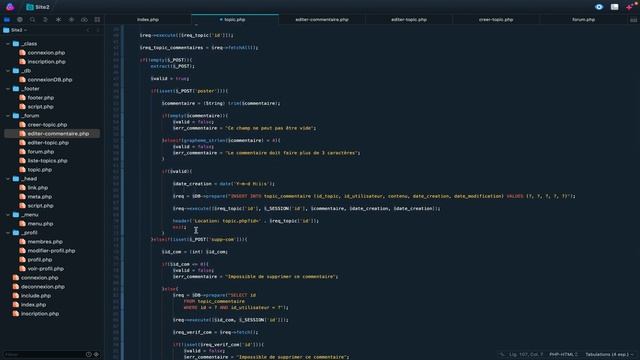The height and width of the screenshot is (360, 640).
Task: Click the Nova app logo icon
Action: 10,7
